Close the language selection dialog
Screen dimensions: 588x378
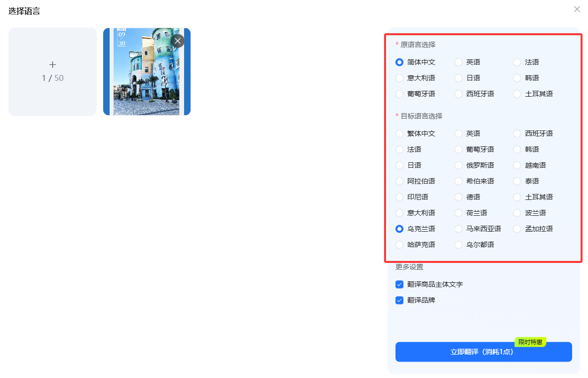[577, 9]
